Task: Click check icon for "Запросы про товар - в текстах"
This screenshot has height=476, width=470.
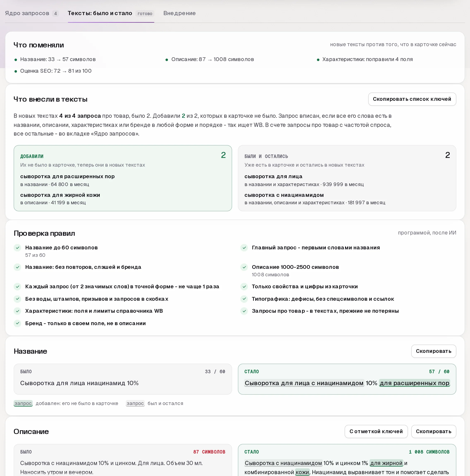Action: tap(244, 311)
